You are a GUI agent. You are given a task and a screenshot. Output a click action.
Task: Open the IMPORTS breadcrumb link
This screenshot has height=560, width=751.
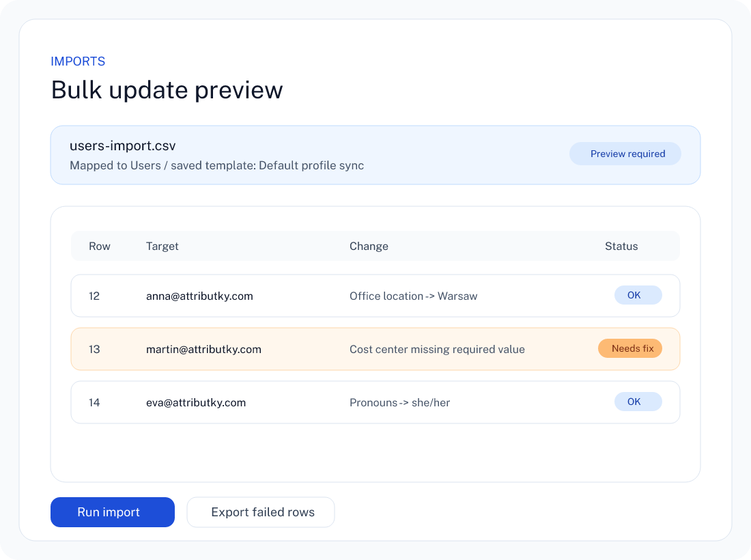click(x=78, y=61)
